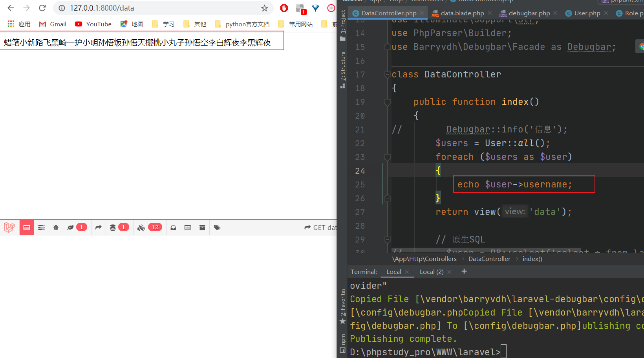Open the Debugbar Gate list icon
Screen dimensions: 644x358
tap(188, 228)
